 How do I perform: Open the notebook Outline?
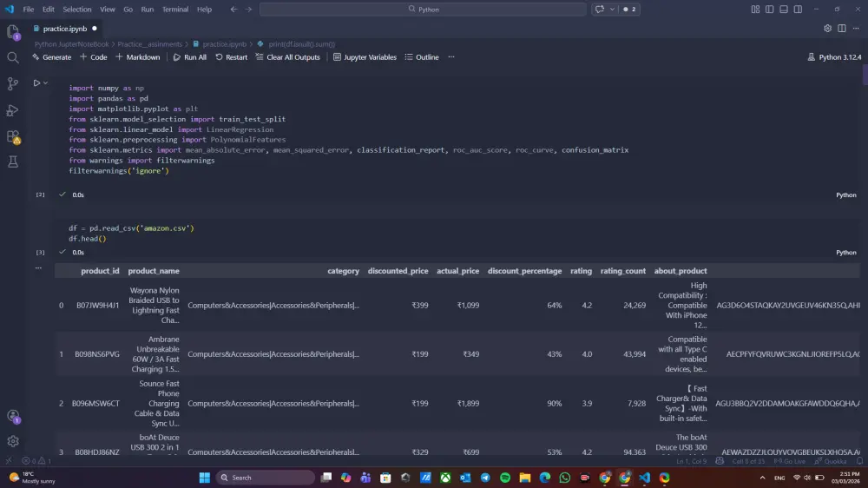(422, 57)
